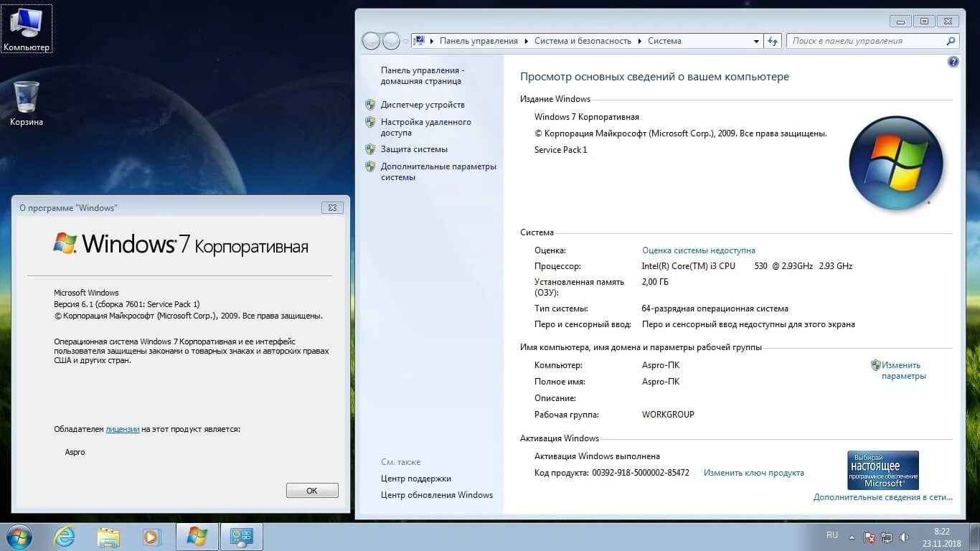Viewport: 980px width, 551px height.
Task: Click the search magnifier in Control Panel
Action: 951,41
